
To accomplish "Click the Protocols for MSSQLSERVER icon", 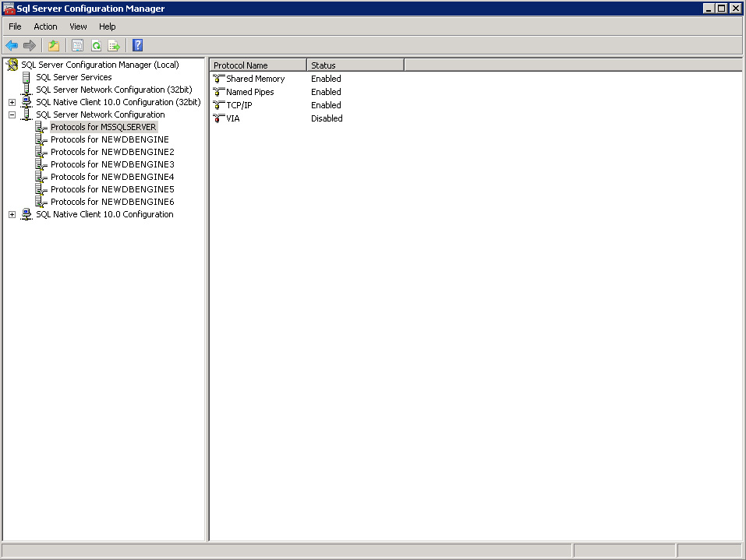I will (x=41, y=127).
